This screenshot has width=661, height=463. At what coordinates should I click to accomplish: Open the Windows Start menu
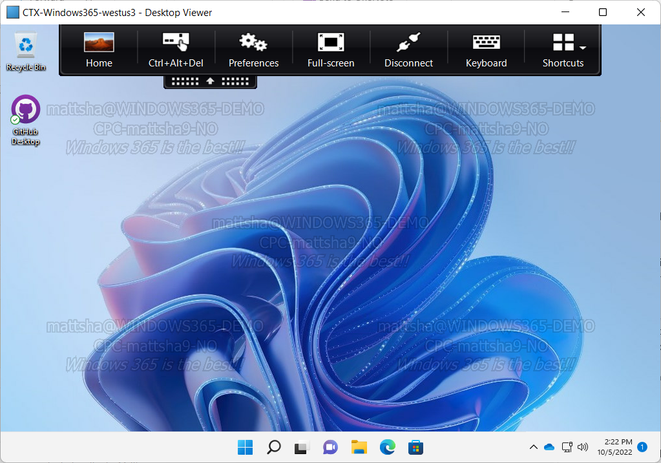tap(245, 447)
